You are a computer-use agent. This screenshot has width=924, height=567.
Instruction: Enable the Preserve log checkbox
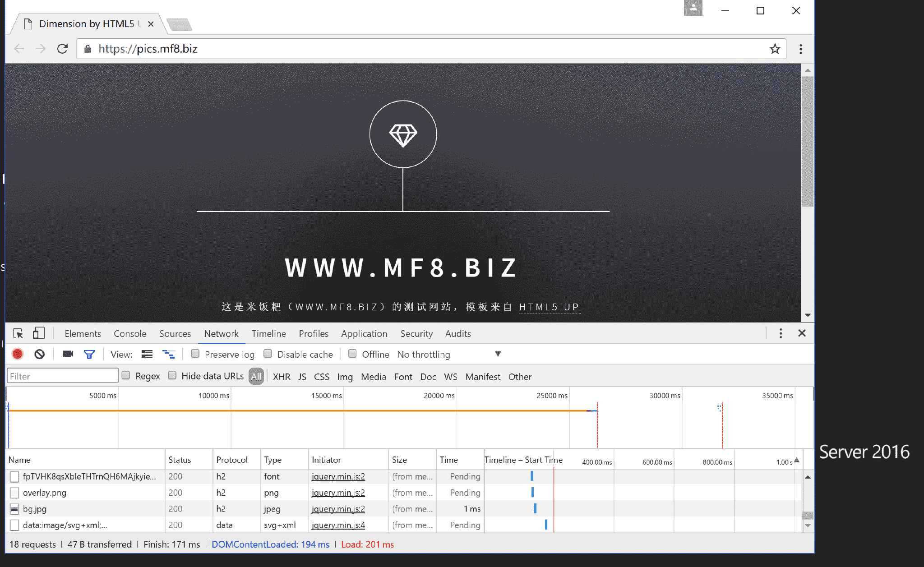click(x=195, y=354)
